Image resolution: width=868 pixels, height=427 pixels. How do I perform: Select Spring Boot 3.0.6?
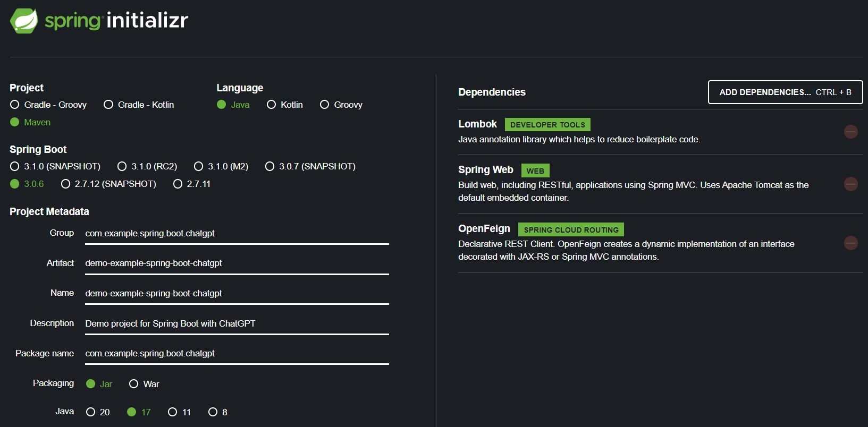[x=27, y=184]
